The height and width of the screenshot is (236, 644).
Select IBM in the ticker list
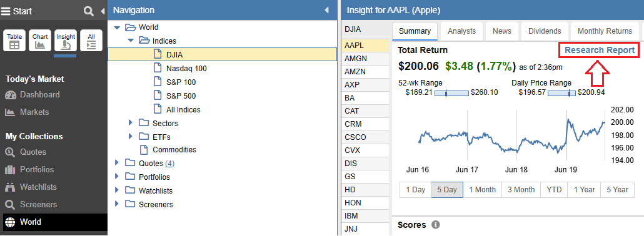(x=365, y=216)
